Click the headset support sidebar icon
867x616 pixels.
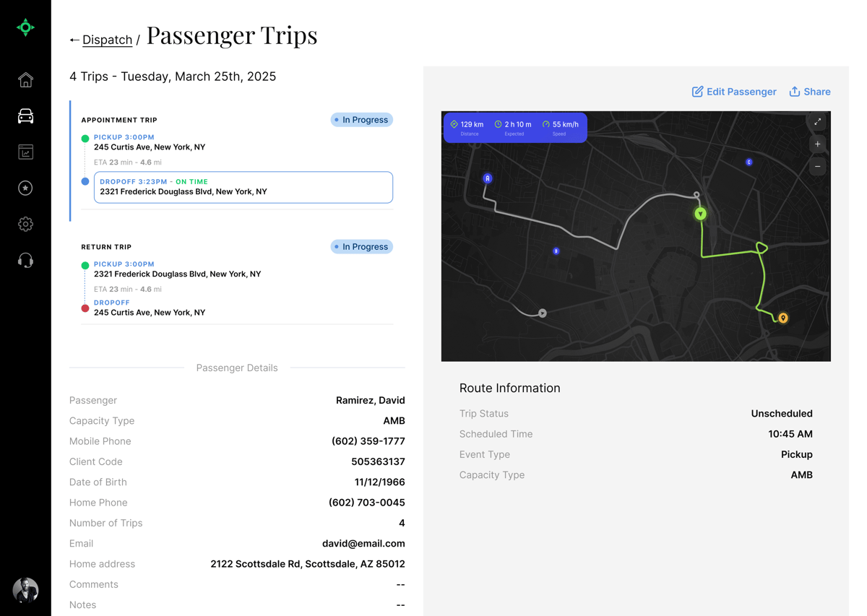click(25, 261)
